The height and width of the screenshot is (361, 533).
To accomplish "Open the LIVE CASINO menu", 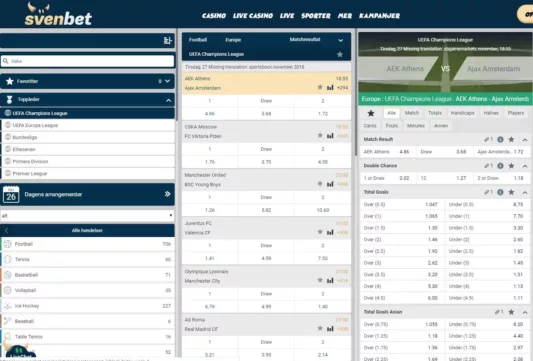I will pyautogui.click(x=253, y=16).
